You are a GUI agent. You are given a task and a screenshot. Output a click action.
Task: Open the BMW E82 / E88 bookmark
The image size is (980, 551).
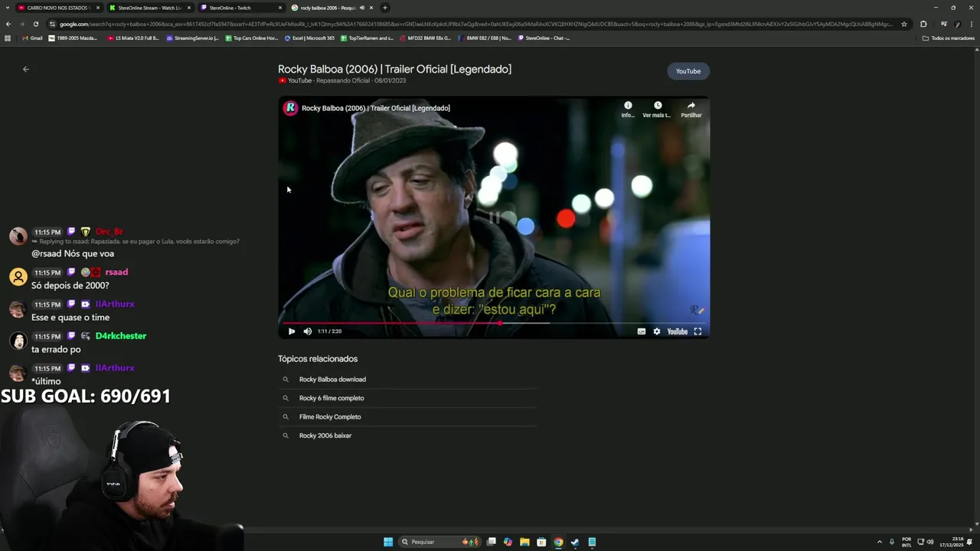485,37
